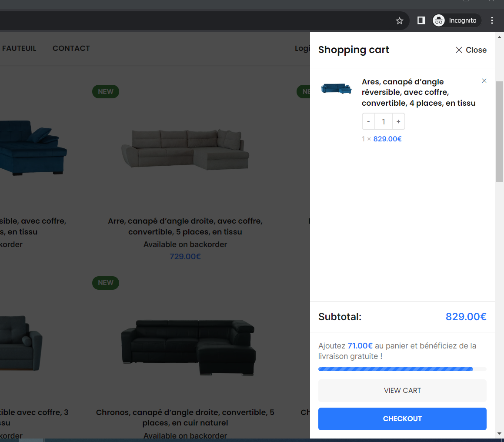Open the browser side panel icon

coord(421,20)
